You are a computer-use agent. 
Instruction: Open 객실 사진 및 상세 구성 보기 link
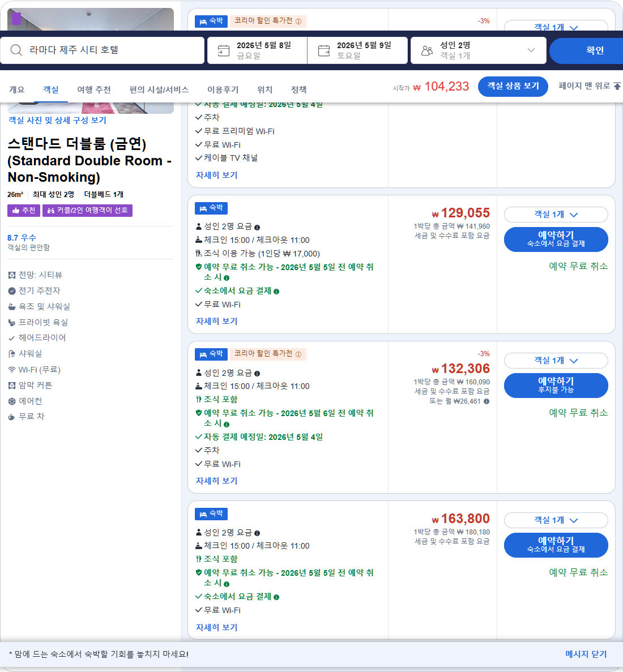coord(57,121)
